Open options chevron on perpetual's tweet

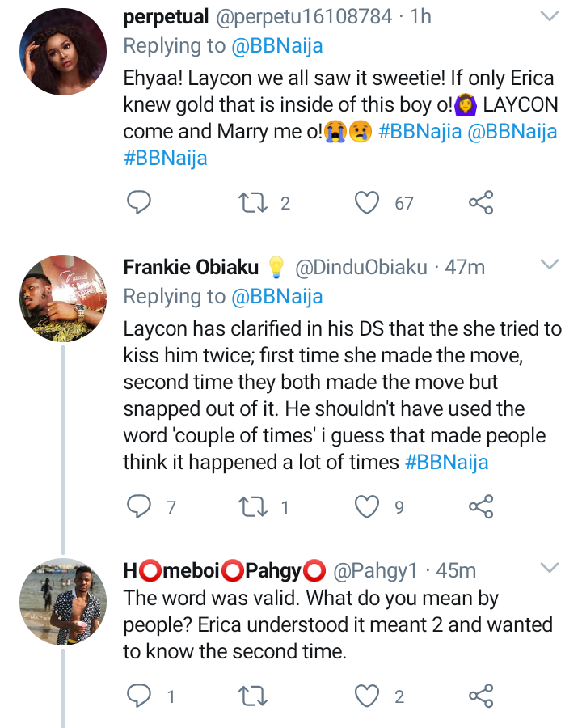550,17
